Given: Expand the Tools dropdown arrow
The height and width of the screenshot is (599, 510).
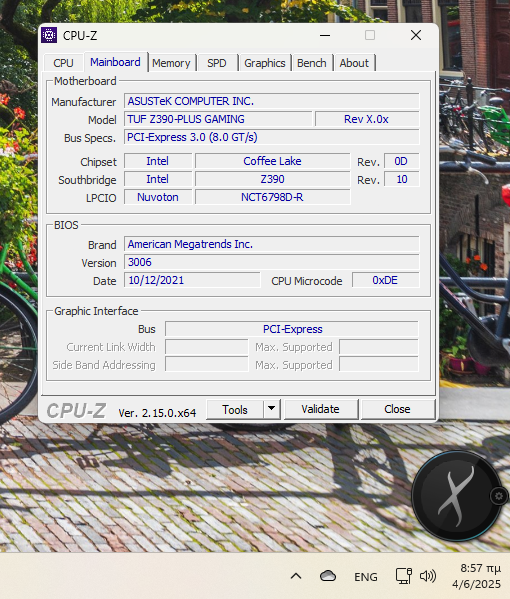Looking at the screenshot, I should tap(272, 409).
